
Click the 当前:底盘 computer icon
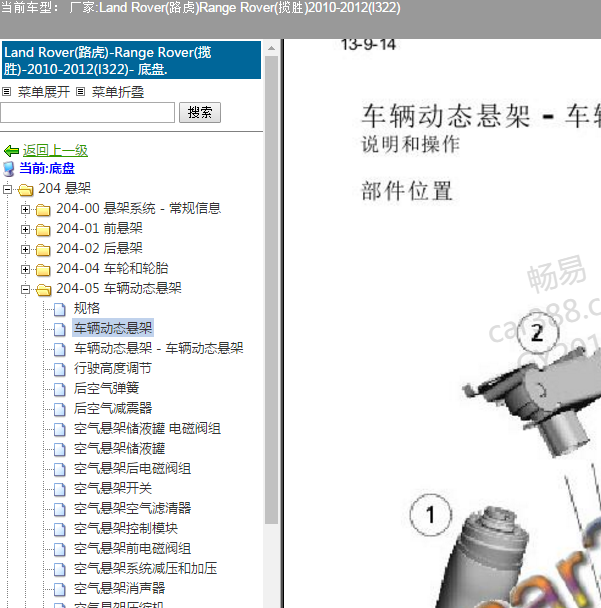click(x=9, y=169)
